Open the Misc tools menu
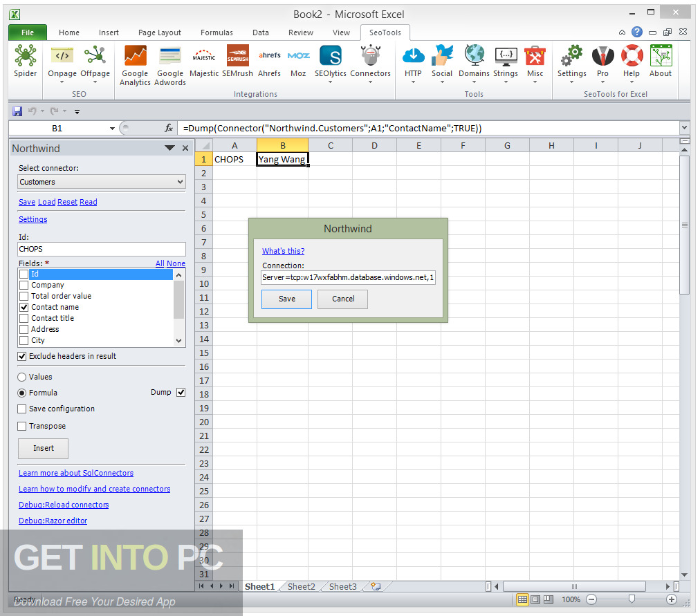 535,65
